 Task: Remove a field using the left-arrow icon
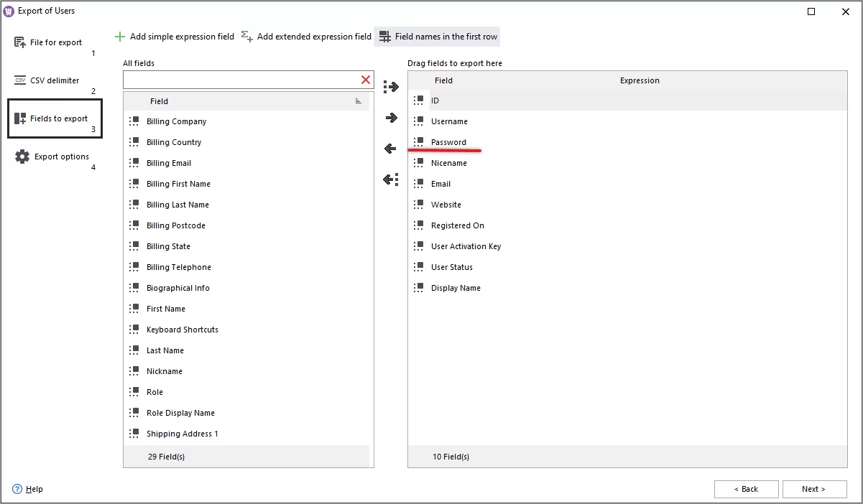coord(390,148)
